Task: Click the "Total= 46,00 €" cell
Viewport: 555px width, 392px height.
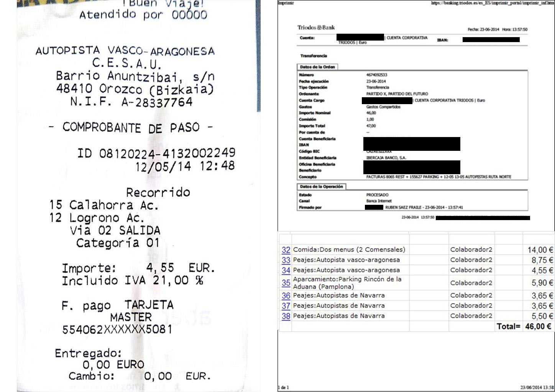Action: coord(524,327)
